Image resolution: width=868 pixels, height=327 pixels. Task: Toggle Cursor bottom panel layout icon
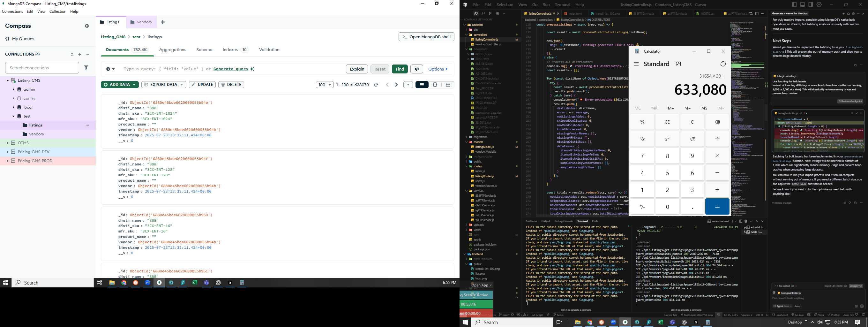(x=802, y=4)
